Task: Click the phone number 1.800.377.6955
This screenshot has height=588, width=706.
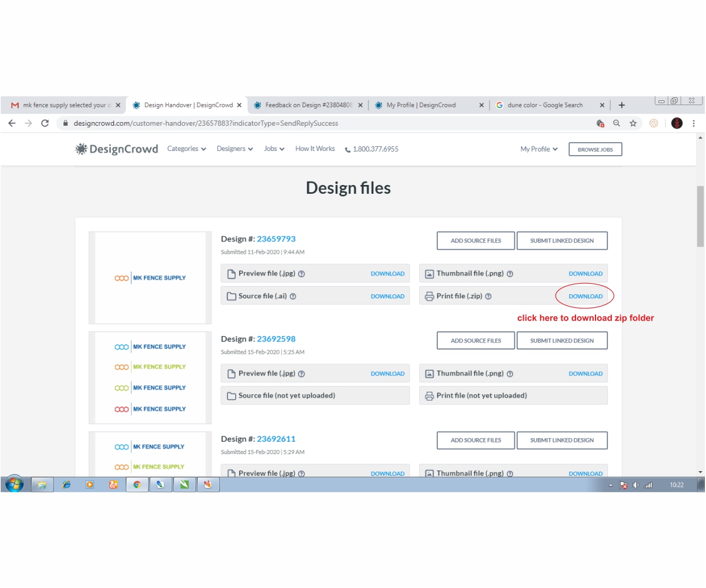Action: click(372, 149)
